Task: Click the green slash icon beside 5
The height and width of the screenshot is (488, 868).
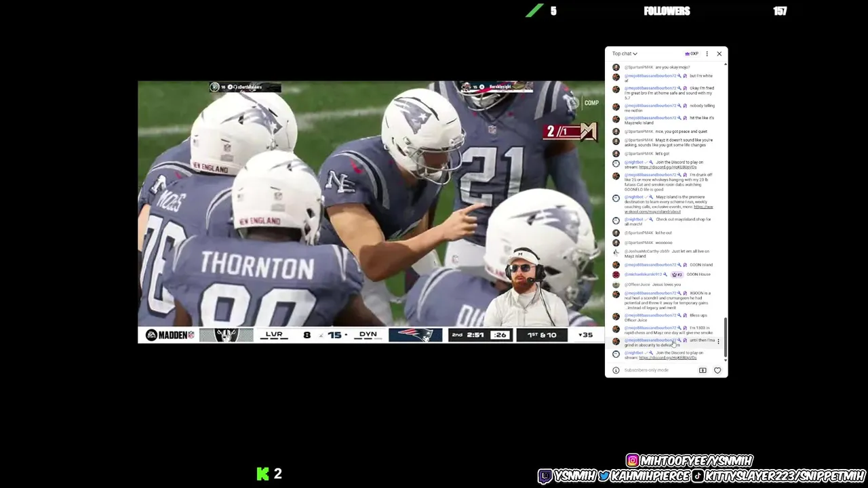Action: [534, 10]
